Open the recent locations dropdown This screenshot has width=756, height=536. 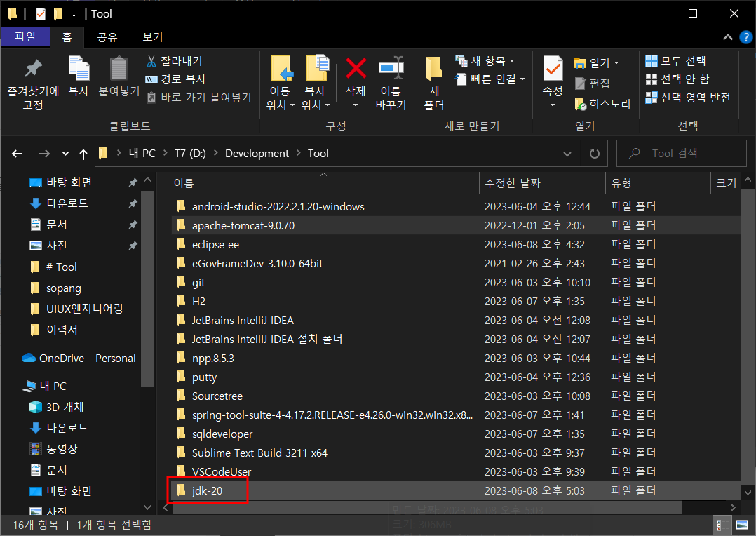point(66,154)
